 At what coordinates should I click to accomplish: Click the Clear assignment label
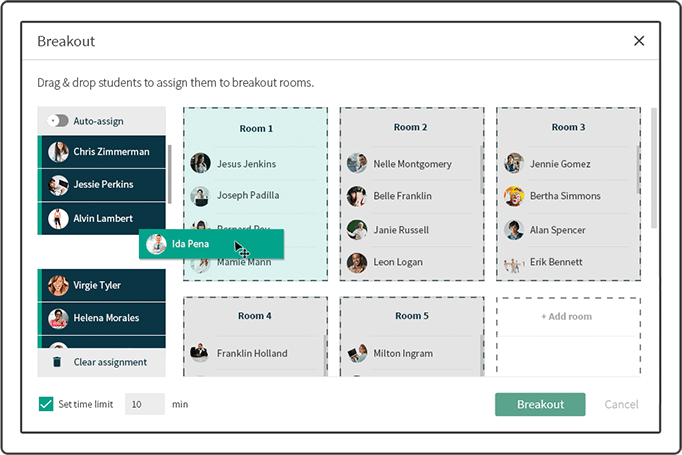110,362
